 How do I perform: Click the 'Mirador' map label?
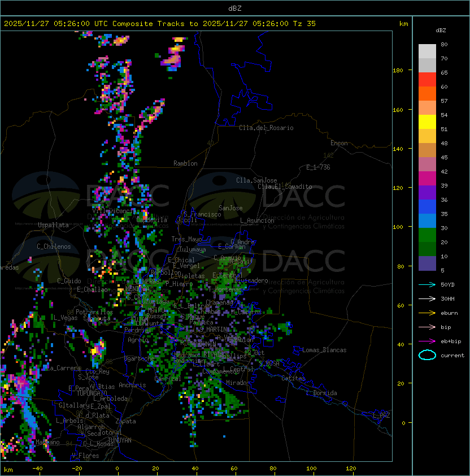[x=238, y=383]
